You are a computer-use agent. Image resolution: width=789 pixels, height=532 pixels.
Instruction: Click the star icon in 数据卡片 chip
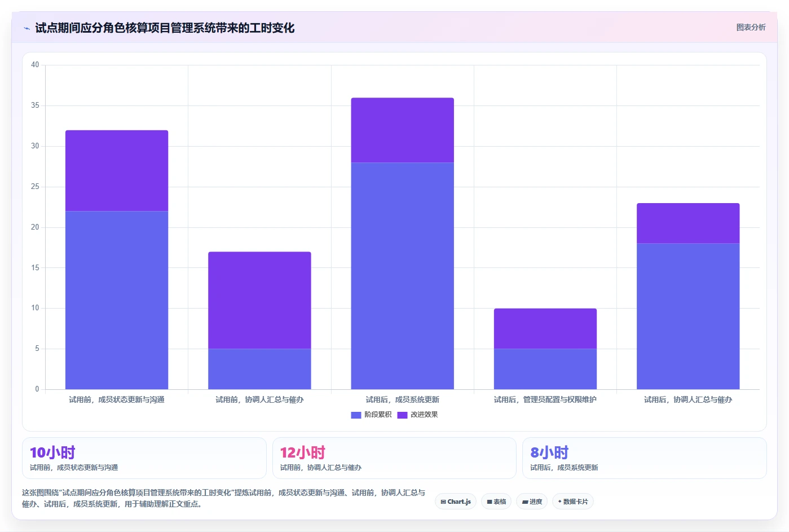559,501
